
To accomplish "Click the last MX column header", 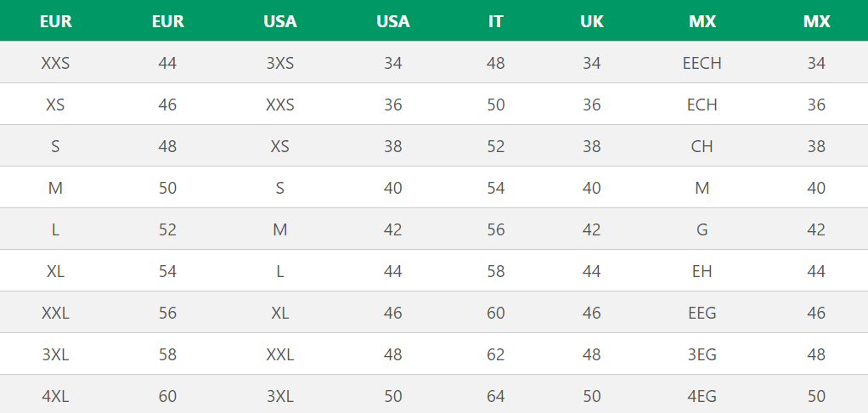I will tap(816, 22).
